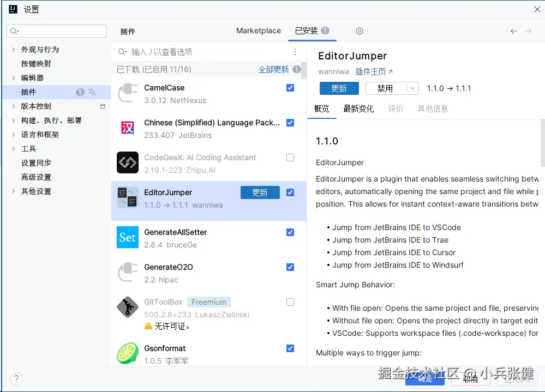Enable the CodeGeeX plugin checkbox
Image resolution: width=545 pixels, height=392 pixels.
[290, 158]
